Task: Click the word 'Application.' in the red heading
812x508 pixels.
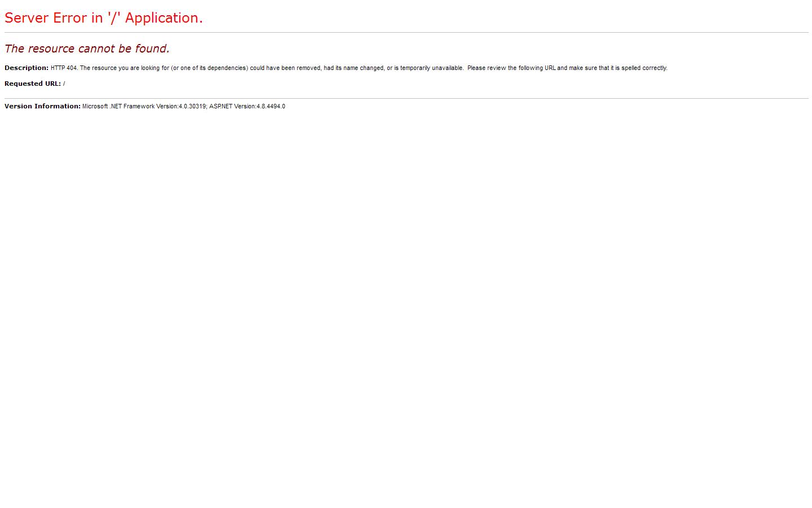Action: click(x=164, y=18)
